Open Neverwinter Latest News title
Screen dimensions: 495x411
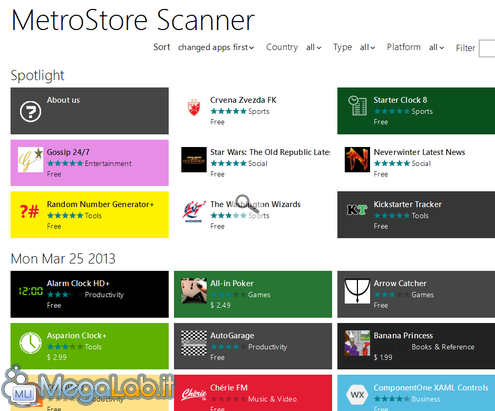(x=419, y=152)
